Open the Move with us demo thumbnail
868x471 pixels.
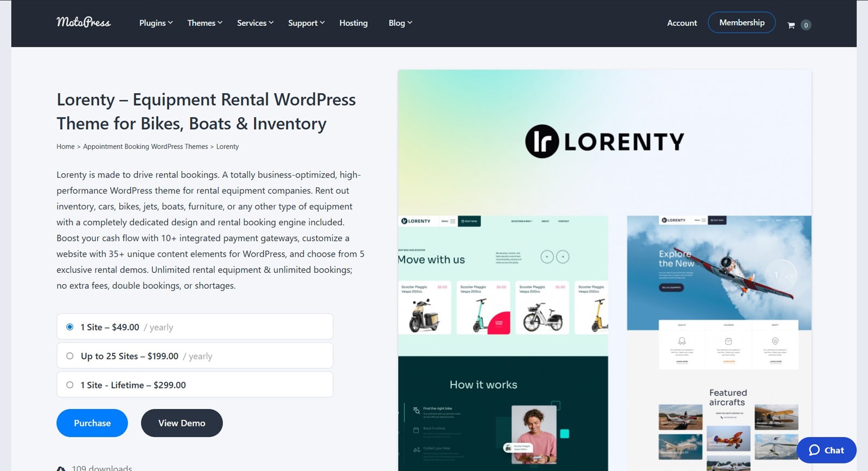click(503, 285)
